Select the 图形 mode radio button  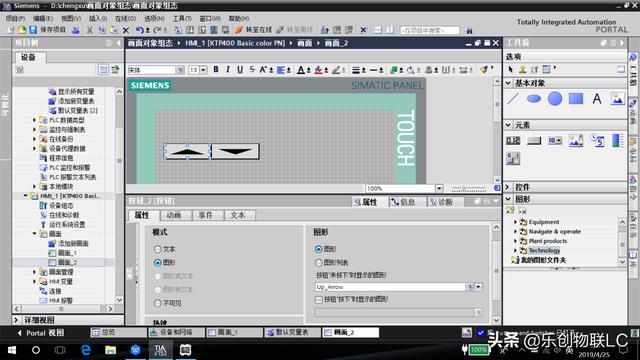pos(158,262)
